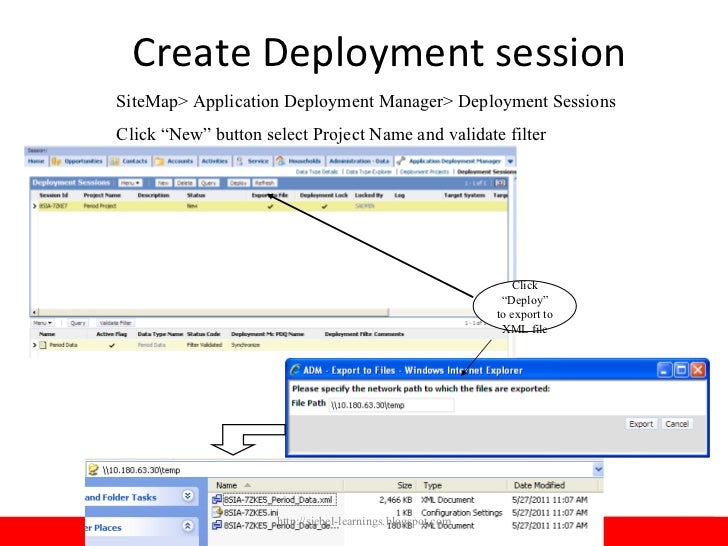Click the Filter Validated status cell
The height and width of the screenshot is (546, 728).
(204, 345)
